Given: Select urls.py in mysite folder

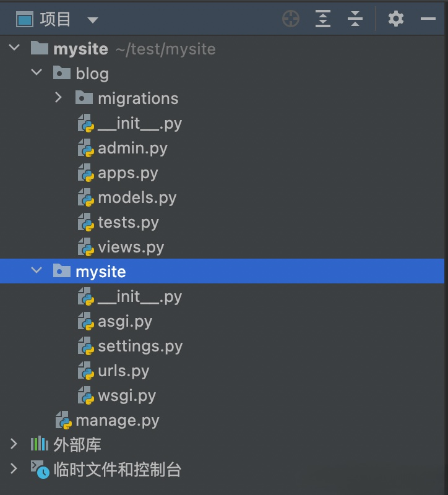Looking at the screenshot, I should click(123, 371).
